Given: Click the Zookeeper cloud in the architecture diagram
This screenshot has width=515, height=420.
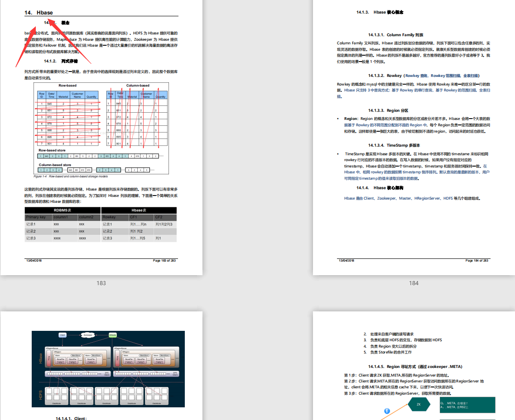Looking at the screenshot, I should tap(88, 335).
